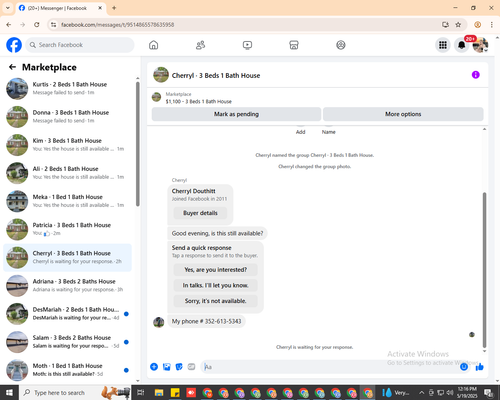Image resolution: width=500 pixels, height=400 pixels.
Task: Open Buyer details for Cherryl Douthitt
Action: 200,213
